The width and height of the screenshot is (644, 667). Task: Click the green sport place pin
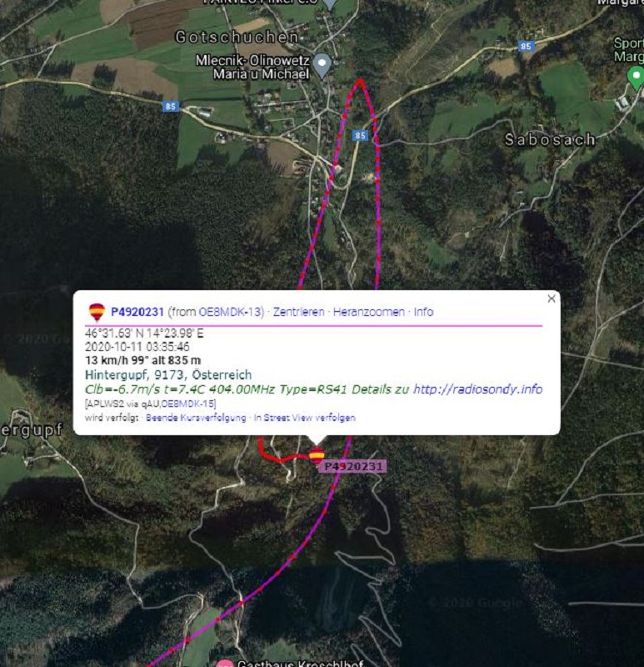pos(636,78)
